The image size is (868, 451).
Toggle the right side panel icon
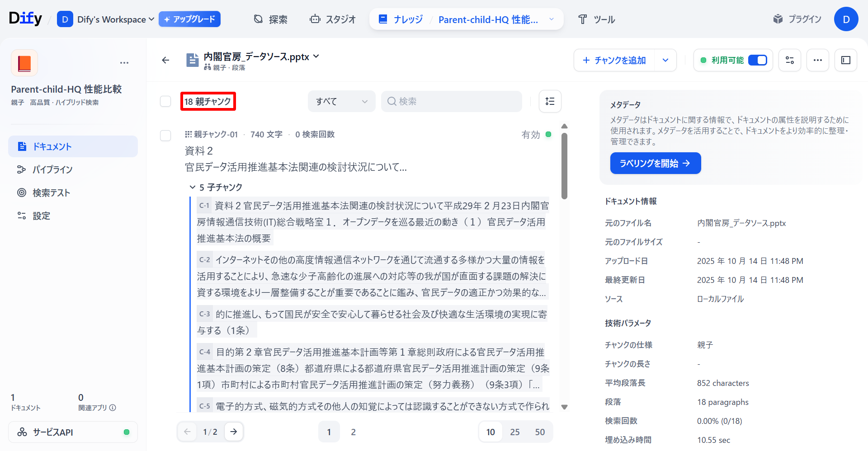tap(845, 60)
